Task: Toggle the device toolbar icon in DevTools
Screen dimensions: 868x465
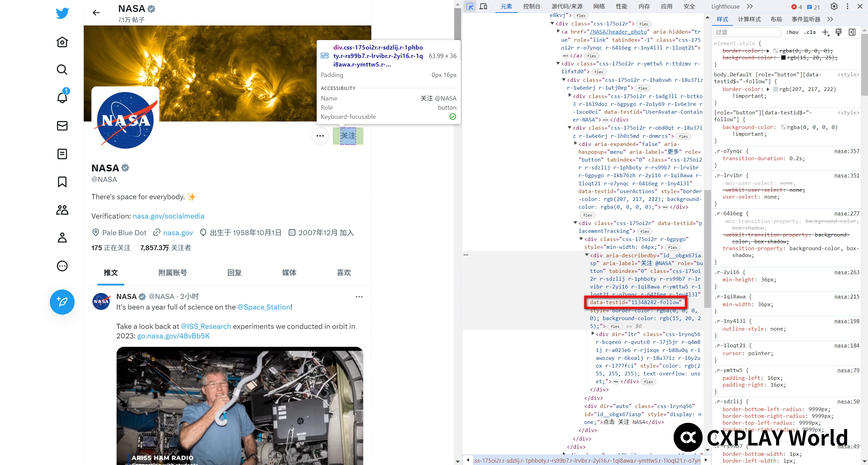Action: click(x=484, y=6)
